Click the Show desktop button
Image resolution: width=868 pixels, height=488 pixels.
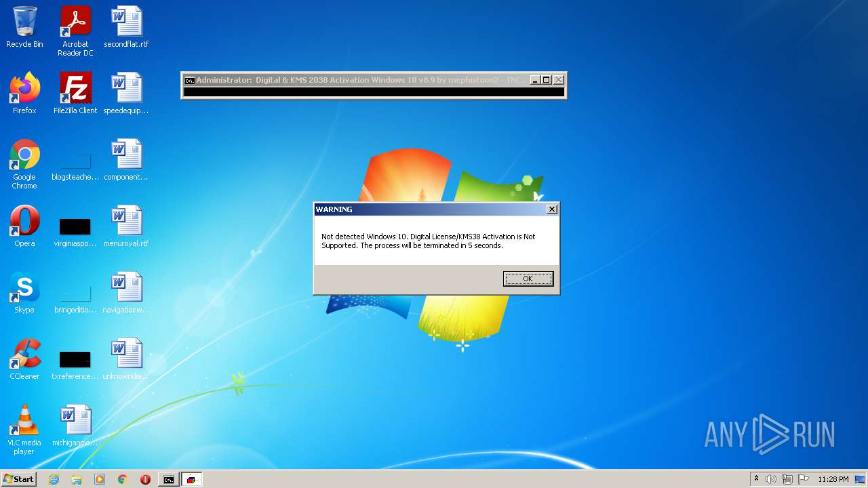click(x=861, y=479)
